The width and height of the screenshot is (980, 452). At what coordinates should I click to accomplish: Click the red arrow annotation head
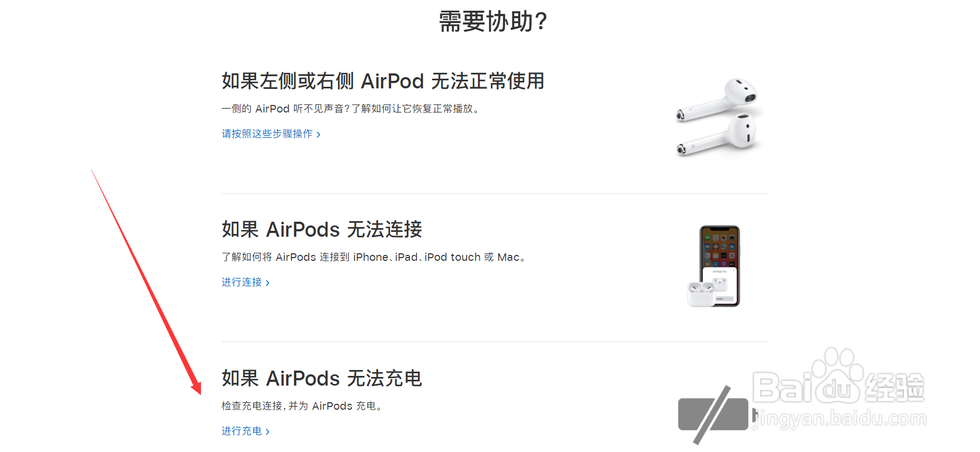click(x=196, y=387)
